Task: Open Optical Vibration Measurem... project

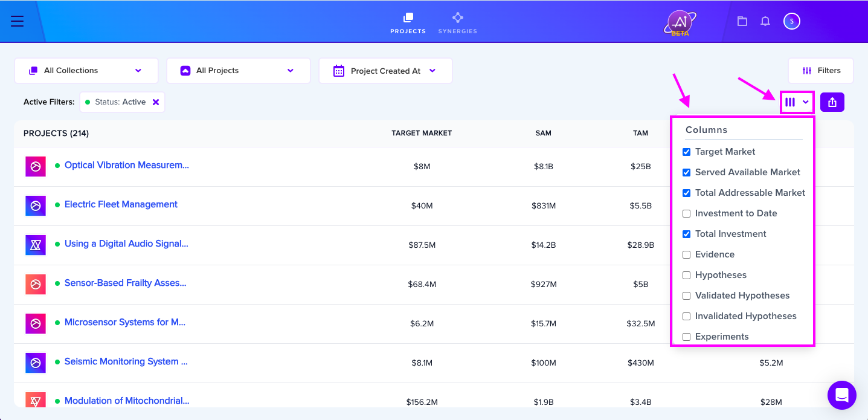Action: click(127, 165)
